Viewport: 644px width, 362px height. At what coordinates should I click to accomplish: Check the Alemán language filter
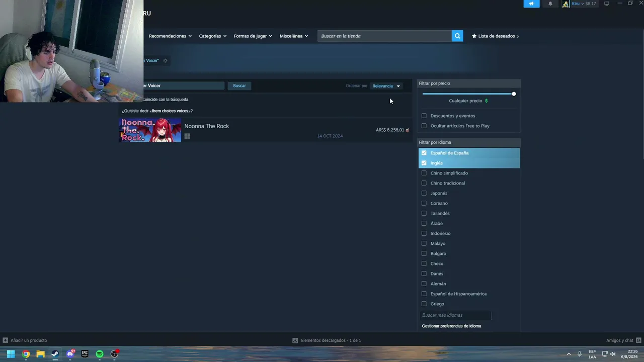424,284
